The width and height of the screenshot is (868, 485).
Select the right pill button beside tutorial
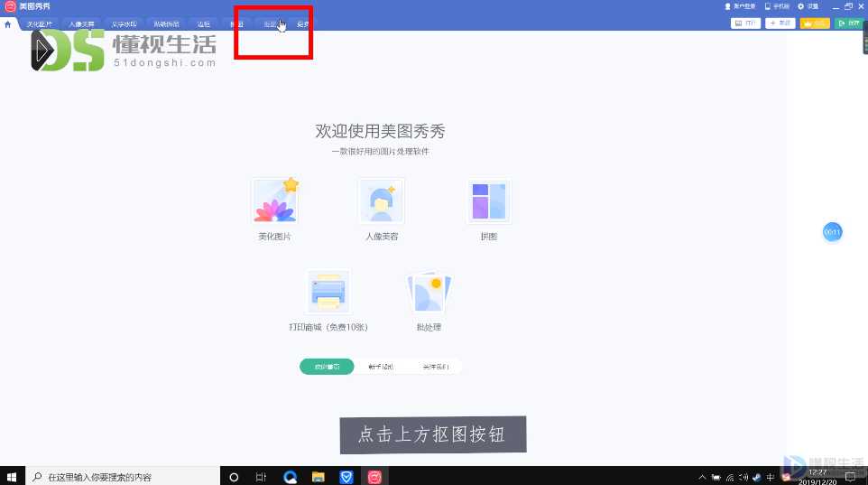pyautogui.click(x=436, y=367)
